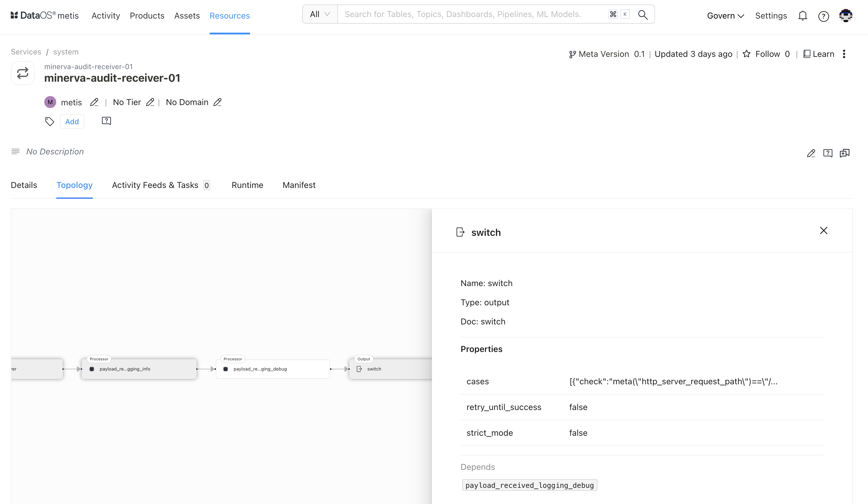Expand the Govern menu
Screen dimensions: 868x504
(725, 16)
